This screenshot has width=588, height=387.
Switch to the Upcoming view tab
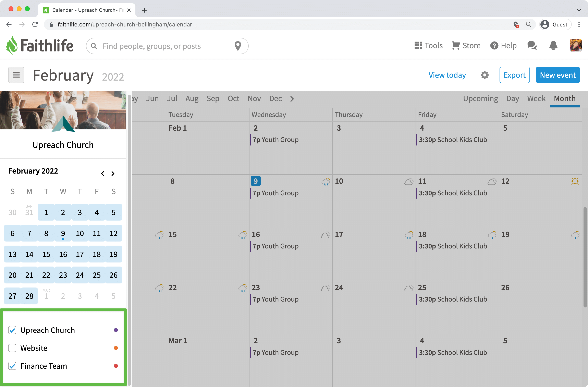click(480, 98)
